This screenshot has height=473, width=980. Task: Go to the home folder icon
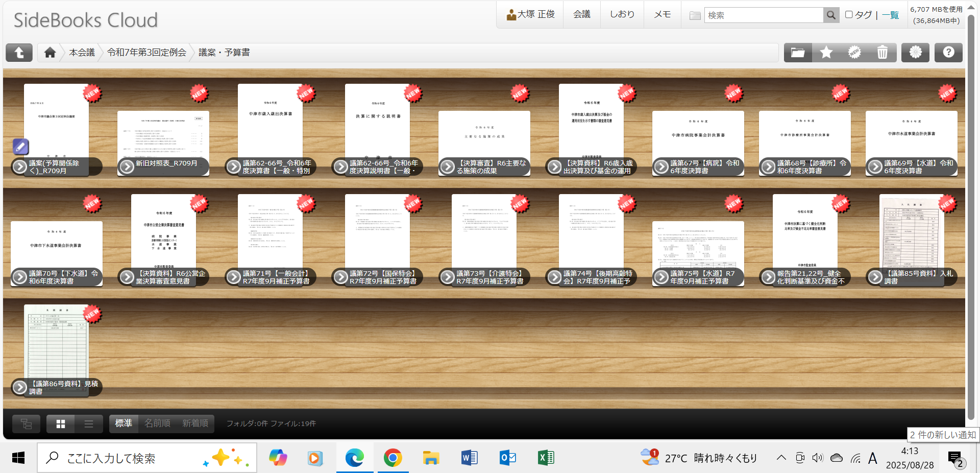click(x=50, y=53)
